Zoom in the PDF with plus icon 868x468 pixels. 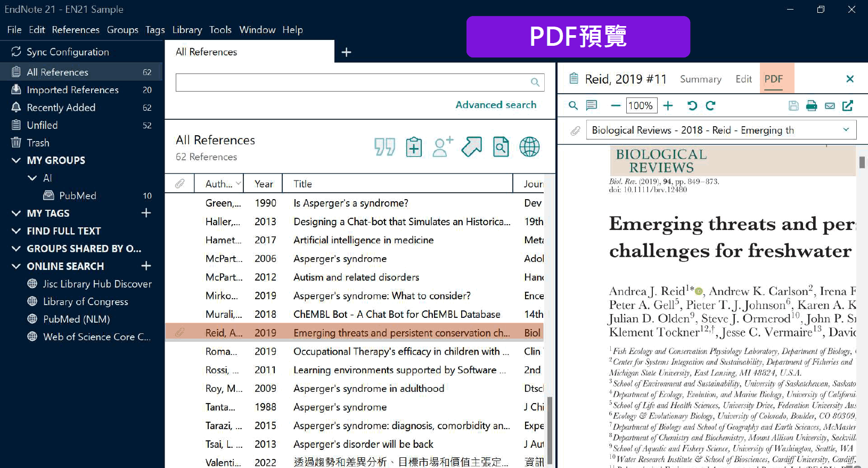tap(668, 105)
